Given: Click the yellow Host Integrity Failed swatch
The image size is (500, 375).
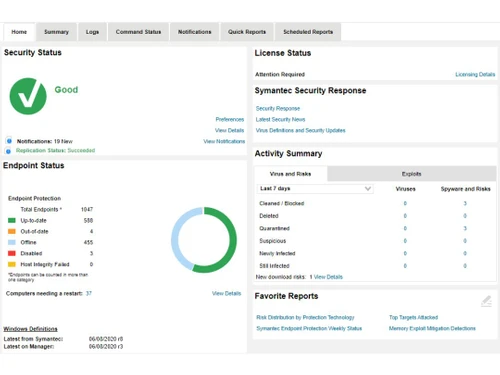Looking at the screenshot, I should (12, 264).
